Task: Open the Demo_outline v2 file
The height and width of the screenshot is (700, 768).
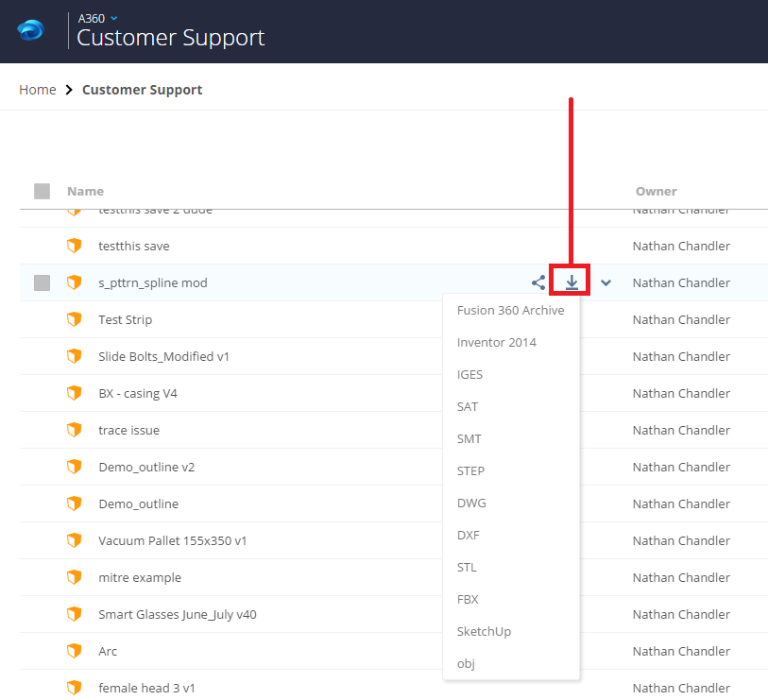Action: (x=146, y=467)
